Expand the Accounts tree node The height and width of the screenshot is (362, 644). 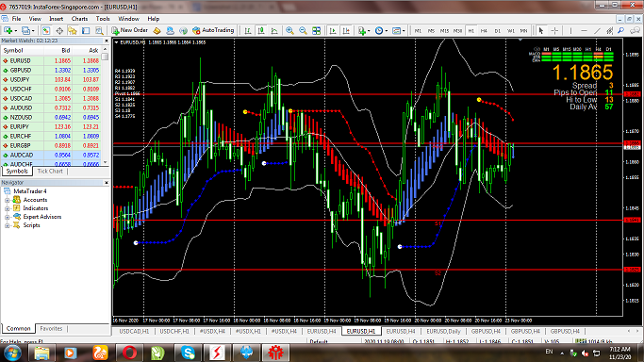pyautogui.click(x=7, y=200)
